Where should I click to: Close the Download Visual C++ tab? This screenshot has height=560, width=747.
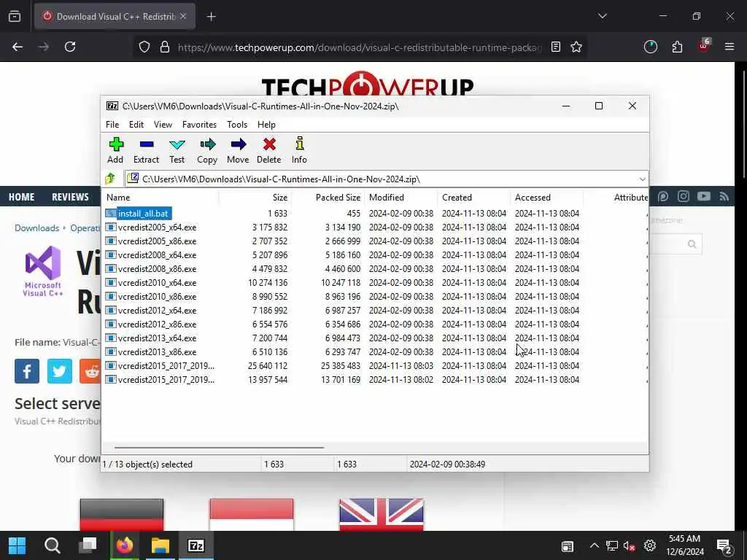[183, 16]
